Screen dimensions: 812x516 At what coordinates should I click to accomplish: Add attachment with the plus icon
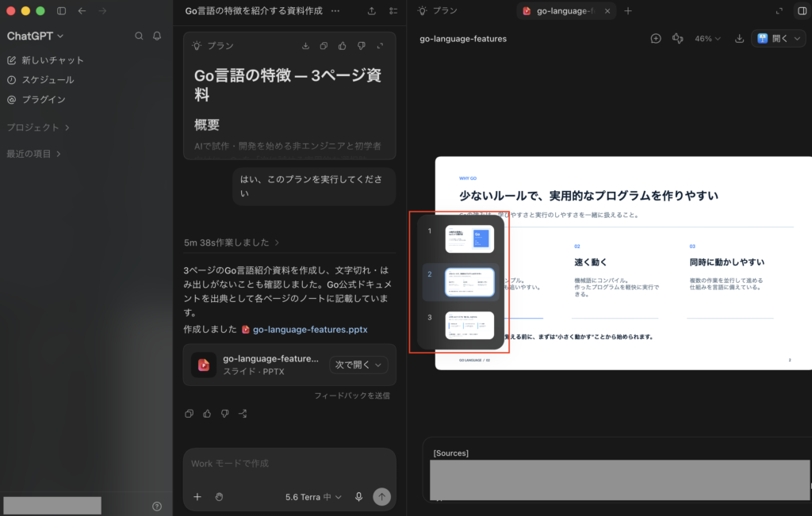click(x=197, y=497)
